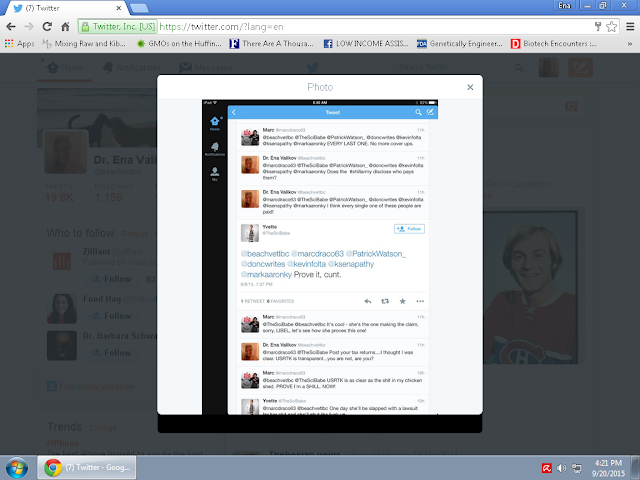Click the Twitter bird logo in the header

tap(312, 68)
